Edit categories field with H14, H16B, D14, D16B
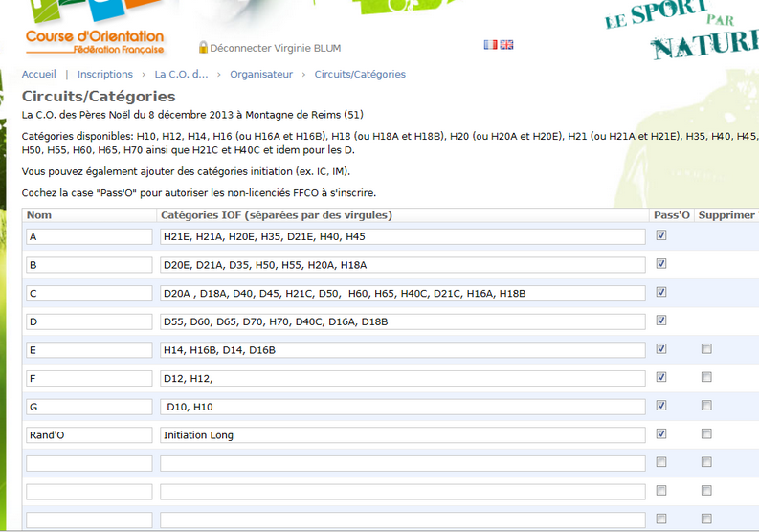This screenshot has width=759, height=532. coord(403,350)
